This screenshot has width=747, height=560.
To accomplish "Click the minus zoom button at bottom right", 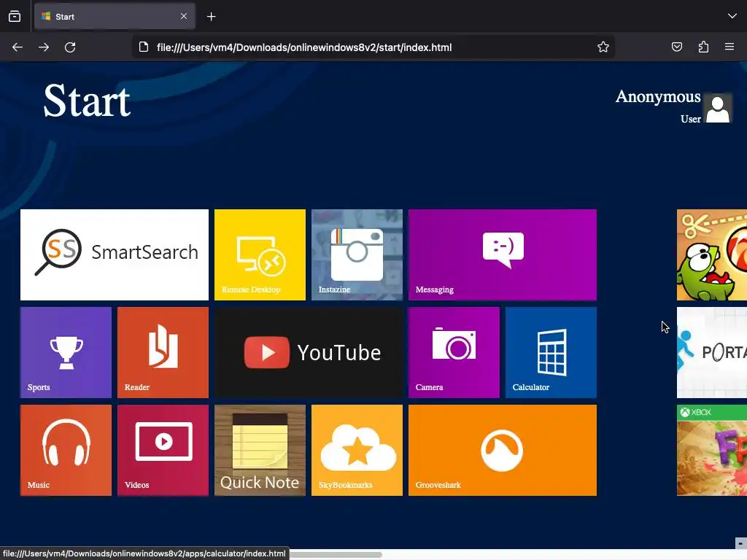I will click(x=741, y=543).
